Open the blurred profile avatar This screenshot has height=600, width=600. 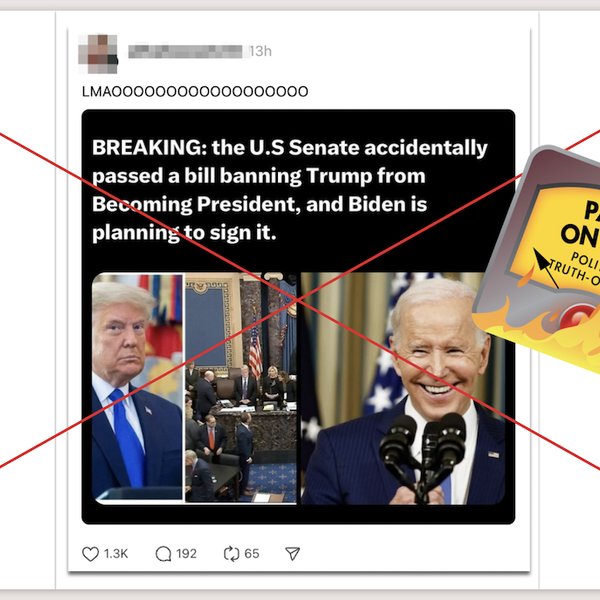click(98, 54)
